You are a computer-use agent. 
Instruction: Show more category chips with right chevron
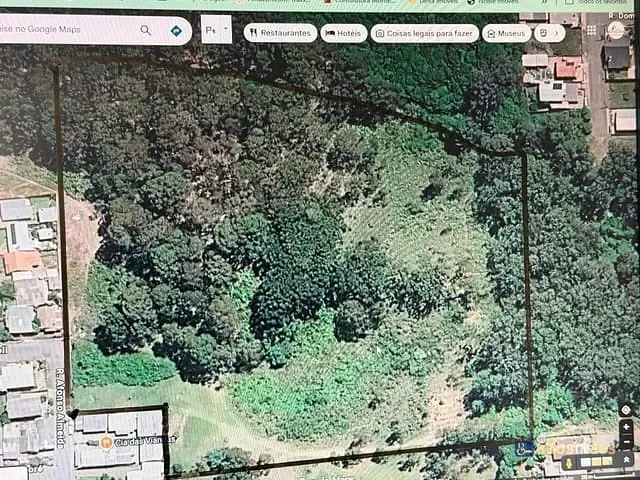click(x=557, y=33)
